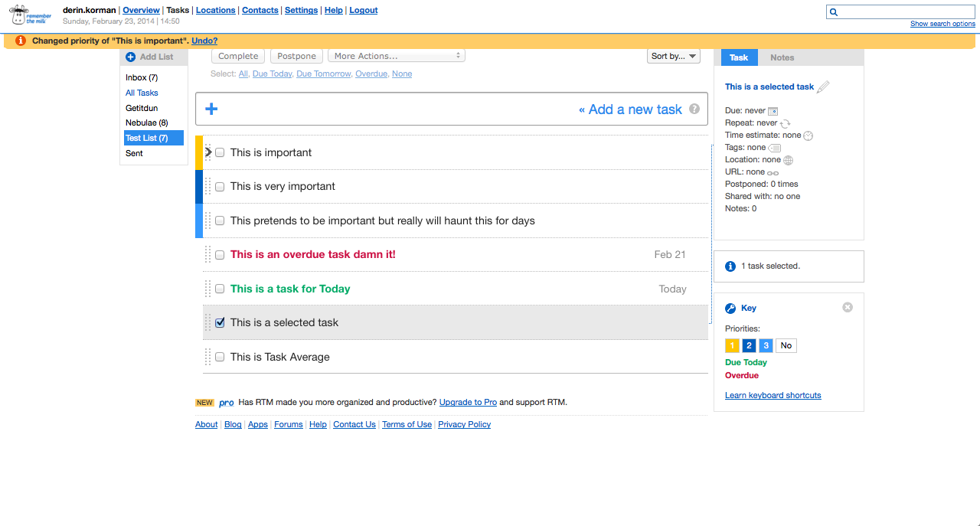
Task: Check the 'This is important' task checkbox
Action: pos(220,152)
